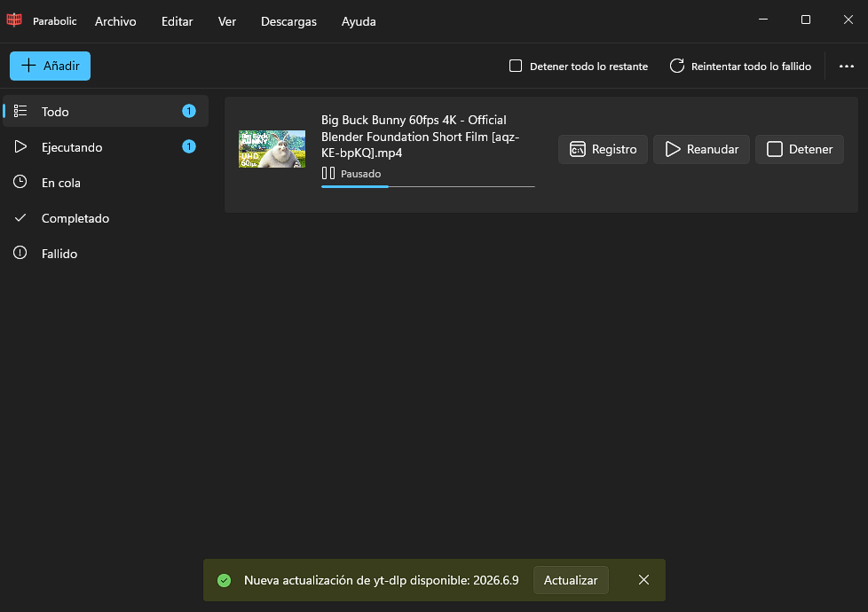The image size is (868, 612).
Task: Click the Big Buck Bunny download progress bar
Action: [x=428, y=186]
